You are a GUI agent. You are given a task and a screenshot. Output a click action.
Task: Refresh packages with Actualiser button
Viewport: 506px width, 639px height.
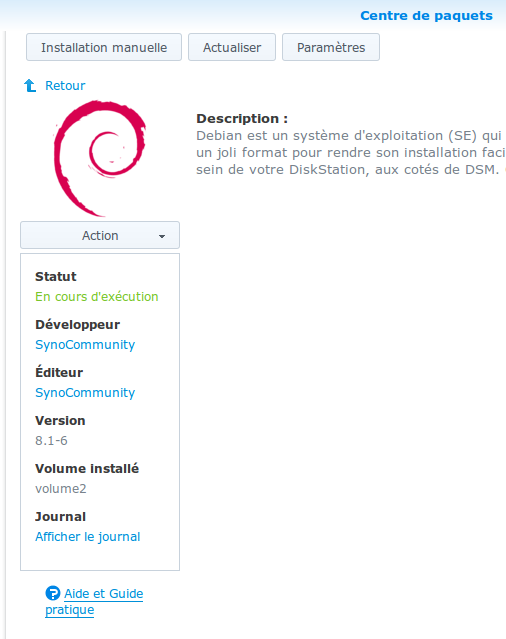pyautogui.click(x=232, y=47)
